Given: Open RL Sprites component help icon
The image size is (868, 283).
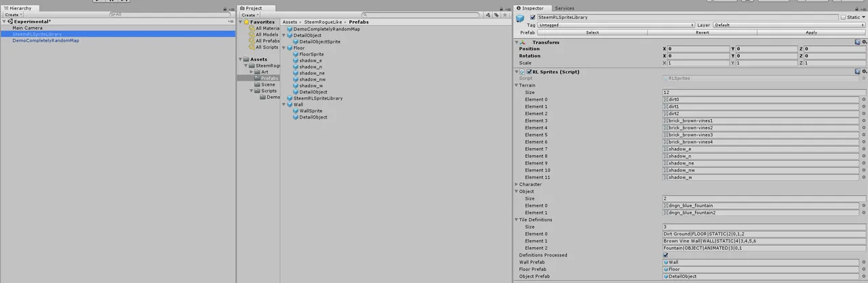Looking at the screenshot, I should point(856,71).
